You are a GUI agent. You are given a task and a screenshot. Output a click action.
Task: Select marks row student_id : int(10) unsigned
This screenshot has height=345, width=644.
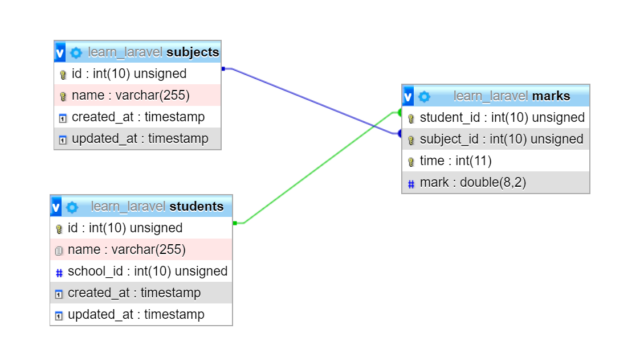click(x=496, y=118)
